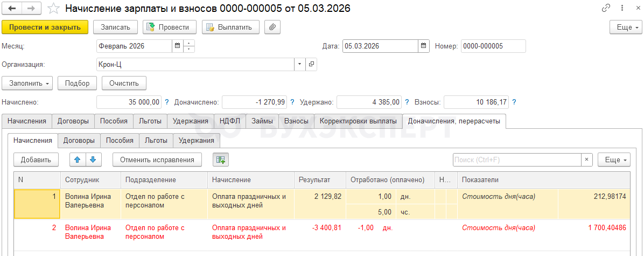The height and width of the screenshot is (256, 644).
Task: Expand the Заполнить dropdown button
Action: pyautogui.click(x=27, y=83)
